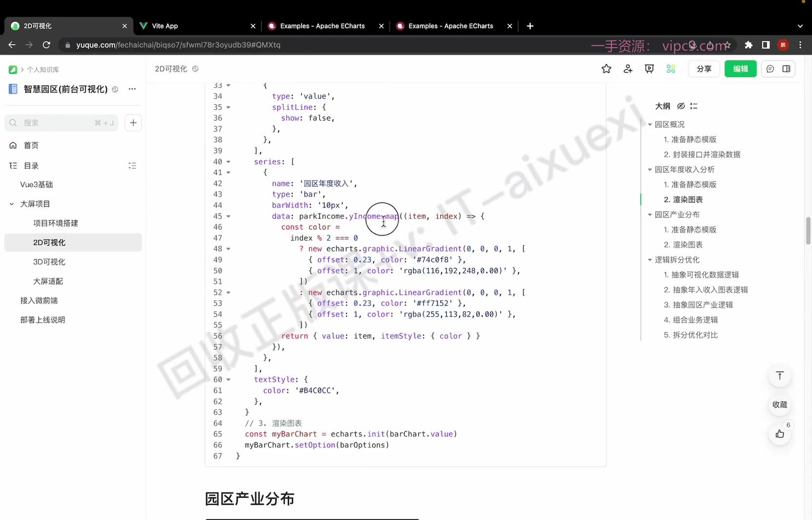Collapse the 大屏项目 tree node
Screen dimensions: 812x520
(12, 204)
